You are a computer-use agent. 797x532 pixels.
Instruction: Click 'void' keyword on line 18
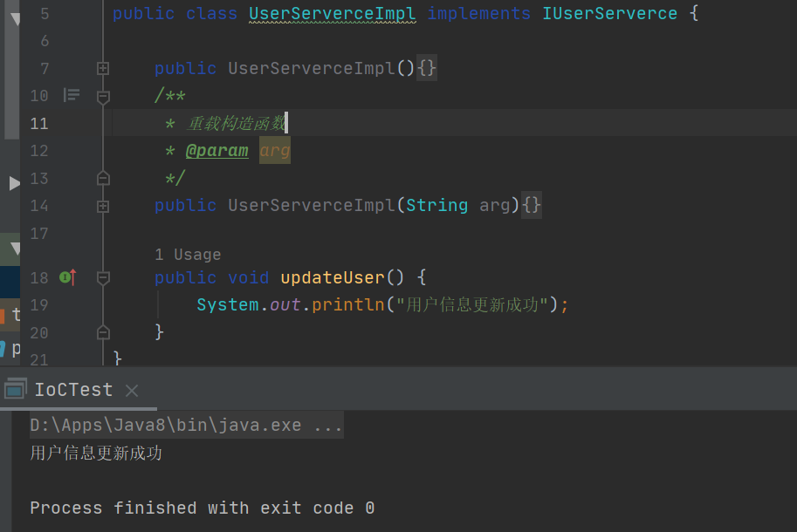pos(248,277)
